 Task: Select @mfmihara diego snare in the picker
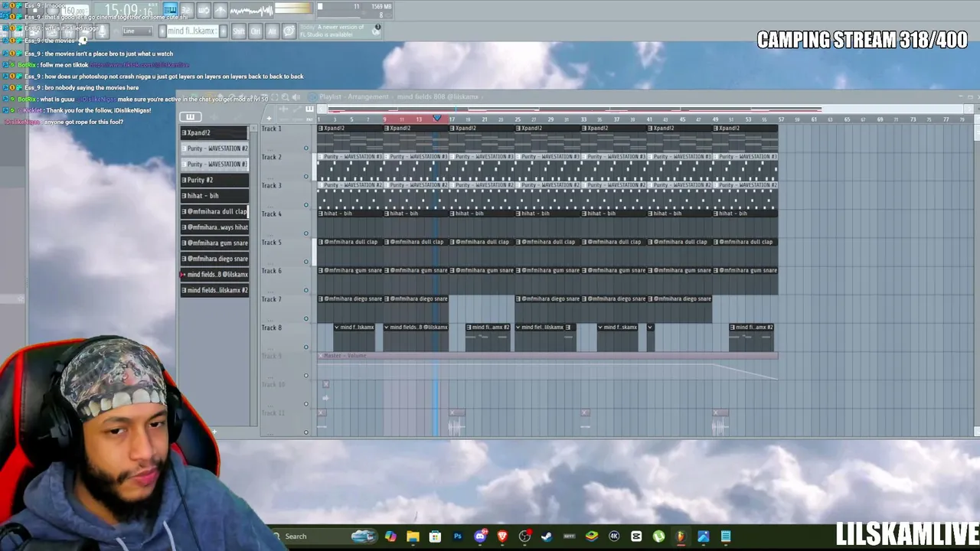(x=214, y=259)
